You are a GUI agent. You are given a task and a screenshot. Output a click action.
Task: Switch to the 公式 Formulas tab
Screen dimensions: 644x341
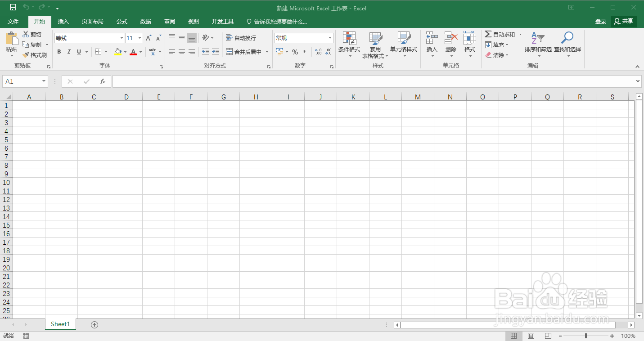(122, 22)
